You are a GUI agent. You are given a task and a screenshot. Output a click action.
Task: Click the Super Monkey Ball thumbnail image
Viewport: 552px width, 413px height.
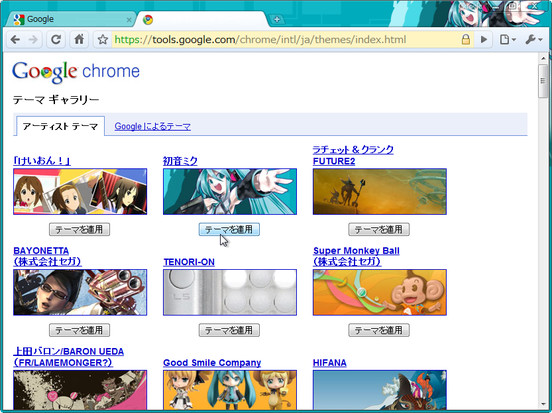pyautogui.click(x=380, y=292)
